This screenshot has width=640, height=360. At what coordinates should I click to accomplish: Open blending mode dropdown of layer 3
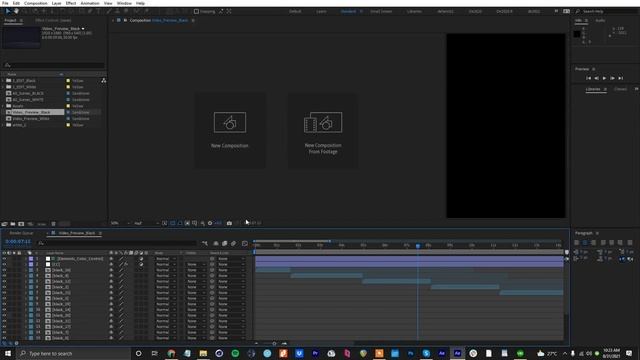(x=165, y=270)
